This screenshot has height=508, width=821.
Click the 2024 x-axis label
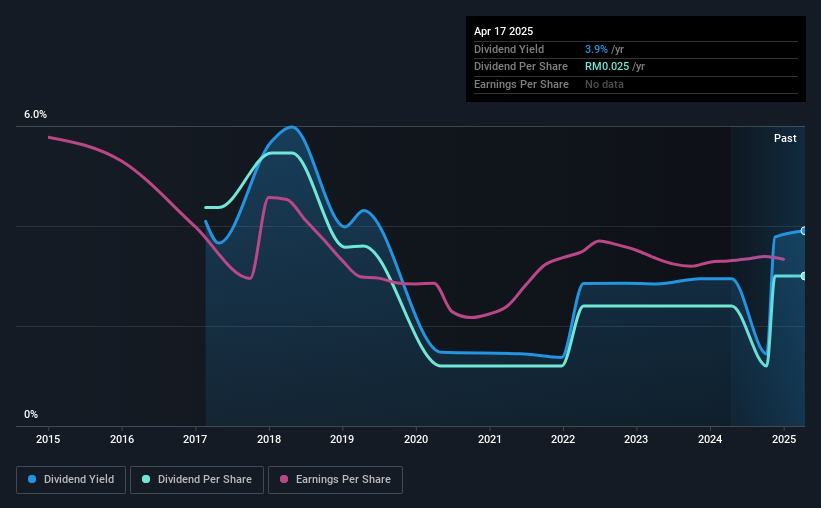[710, 439]
